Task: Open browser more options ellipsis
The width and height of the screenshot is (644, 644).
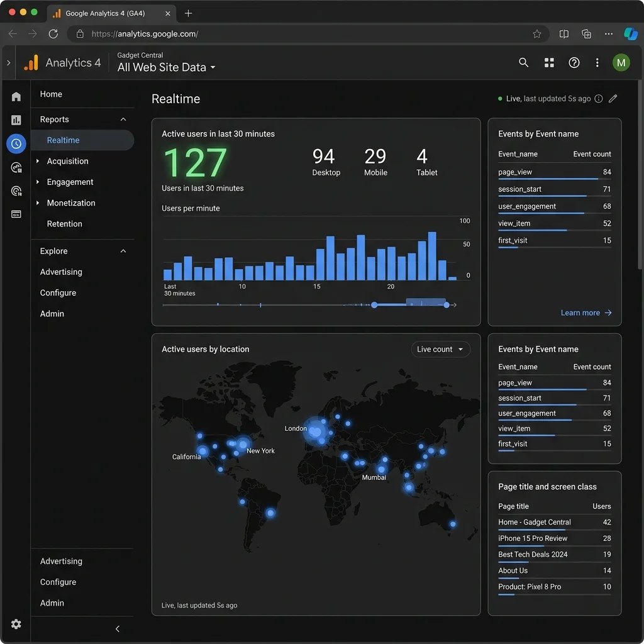Action: tap(609, 34)
